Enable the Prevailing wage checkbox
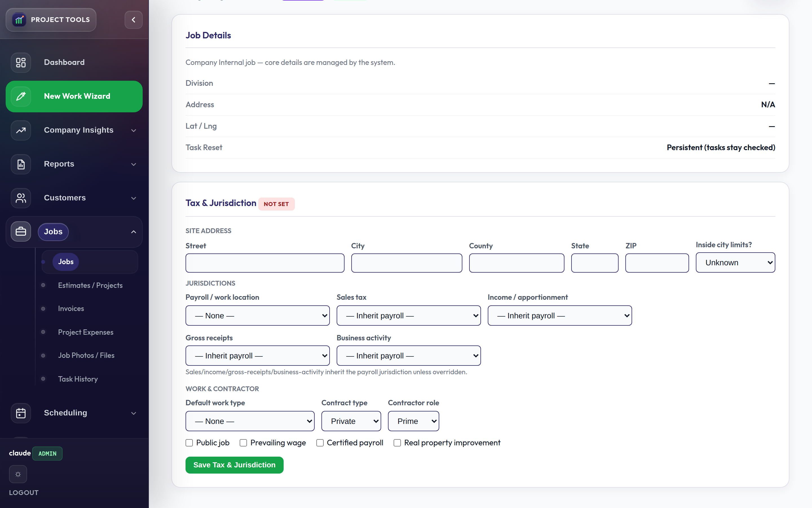 coord(243,443)
